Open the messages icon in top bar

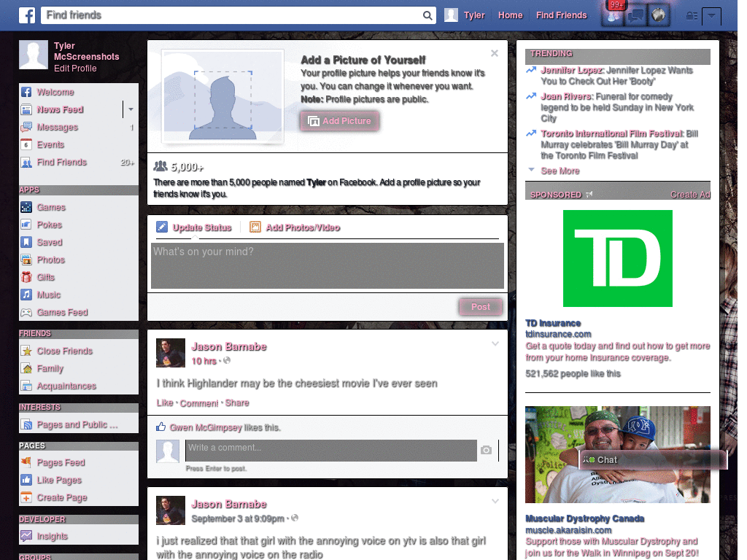pyautogui.click(x=635, y=16)
